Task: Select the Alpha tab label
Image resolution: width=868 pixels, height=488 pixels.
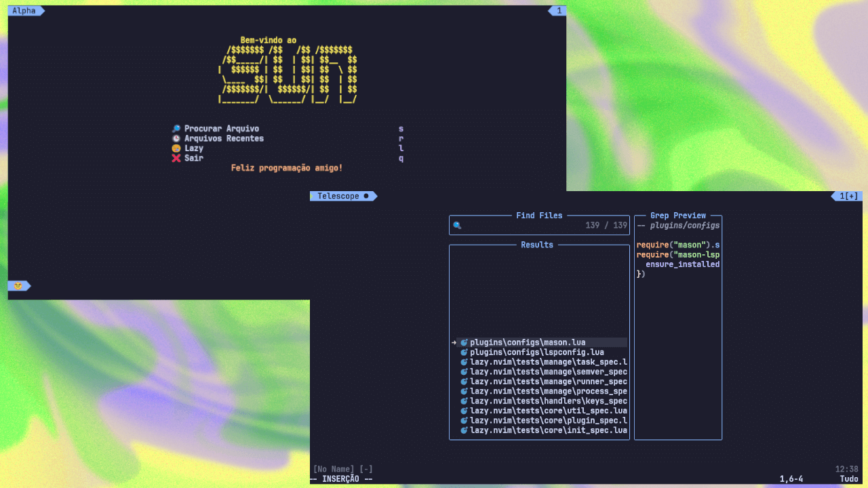Action: (24, 11)
